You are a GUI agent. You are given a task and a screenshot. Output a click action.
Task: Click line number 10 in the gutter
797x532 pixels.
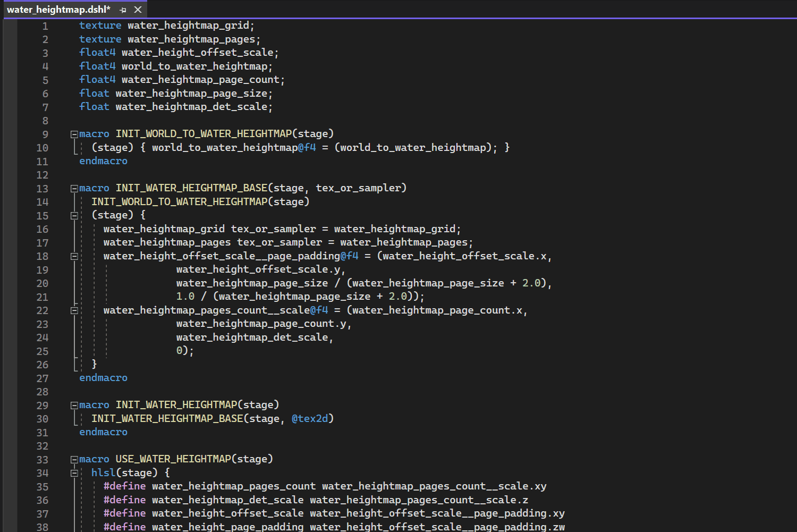click(x=43, y=147)
